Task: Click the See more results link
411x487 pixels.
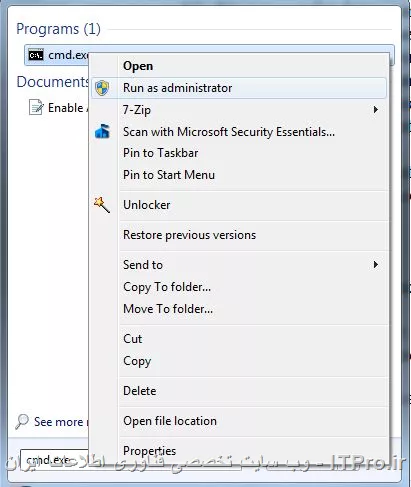Action: coord(60,422)
